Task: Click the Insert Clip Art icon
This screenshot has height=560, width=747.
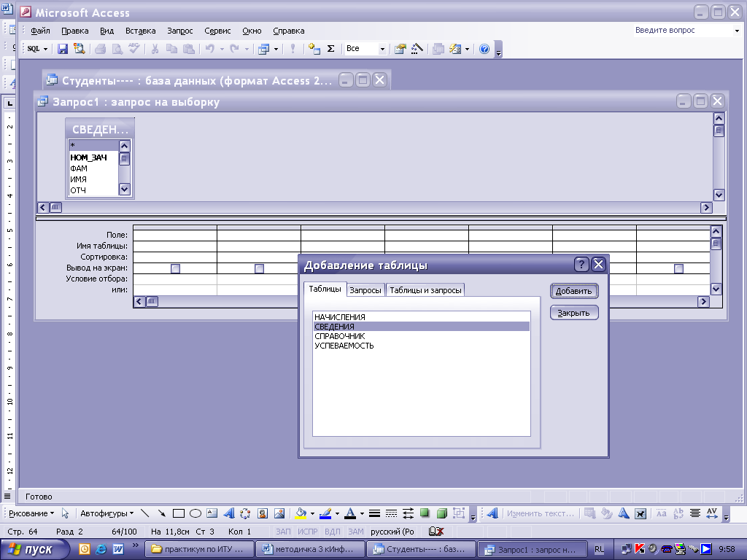Action: pyautogui.click(x=263, y=513)
